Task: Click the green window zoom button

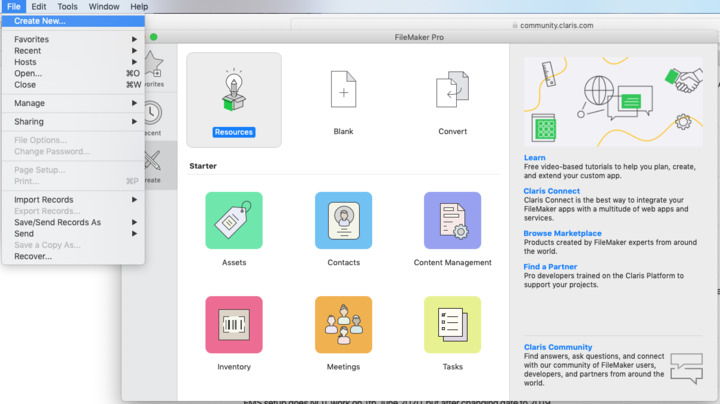Action: pyautogui.click(x=153, y=37)
